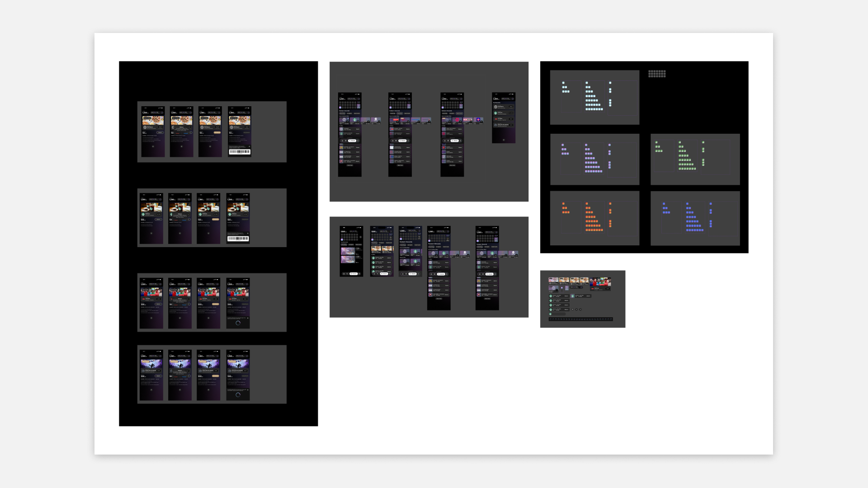Viewport: 868px width, 488px height.
Task: Click the barcode on the pizza offer screen
Action: click(240, 151)
